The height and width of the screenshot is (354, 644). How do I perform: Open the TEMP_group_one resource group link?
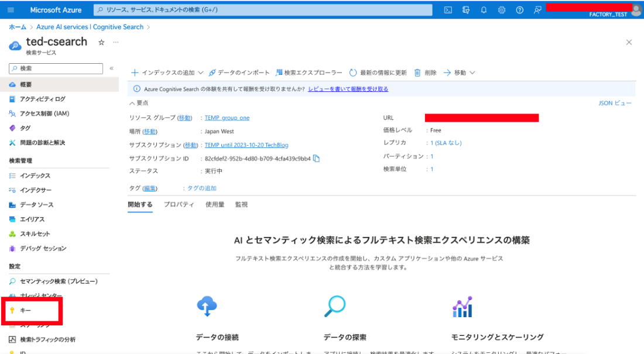pyautogui.click(x=227, y=118)
